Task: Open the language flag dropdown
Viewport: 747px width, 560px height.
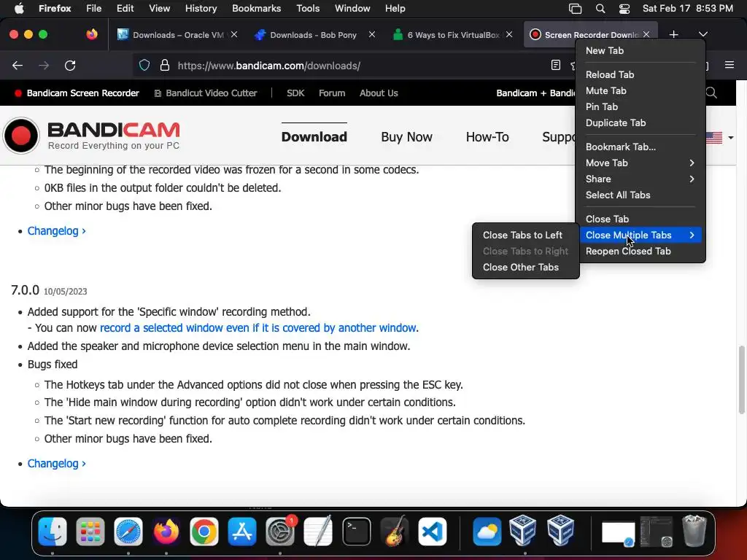Action: [720, 137]
